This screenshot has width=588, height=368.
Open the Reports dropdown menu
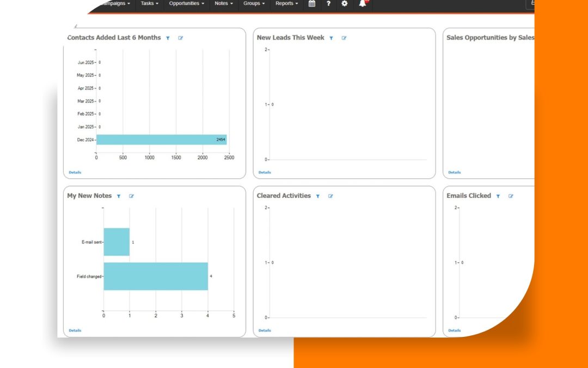(286, 3)
